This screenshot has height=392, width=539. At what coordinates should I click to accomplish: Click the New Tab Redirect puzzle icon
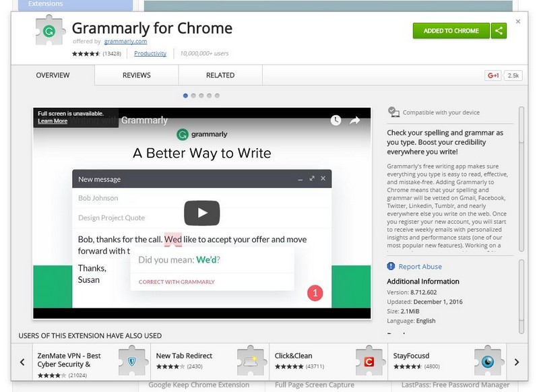point(251,362)
